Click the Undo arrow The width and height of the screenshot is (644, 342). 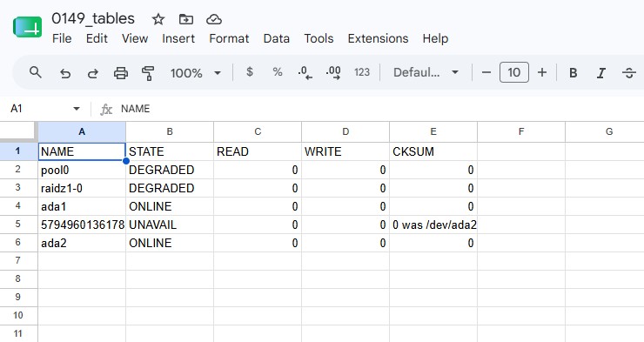point(65,73)
